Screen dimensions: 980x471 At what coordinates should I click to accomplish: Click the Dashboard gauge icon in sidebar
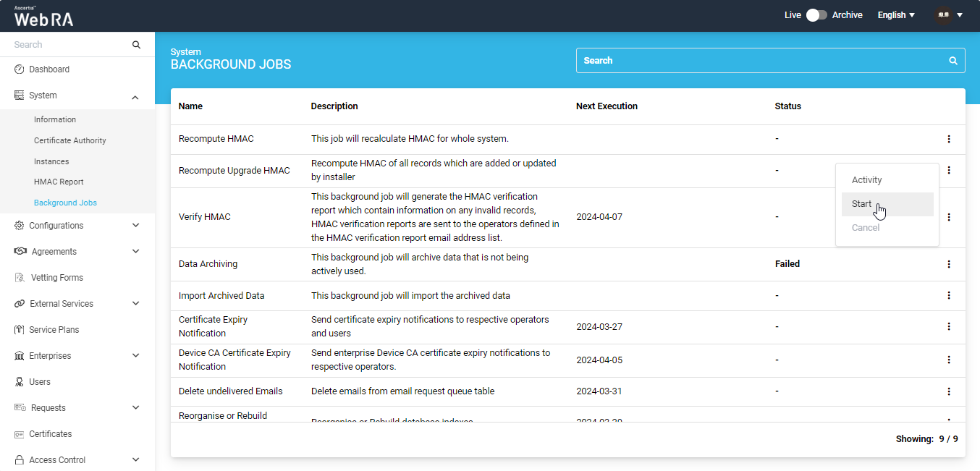20,69
